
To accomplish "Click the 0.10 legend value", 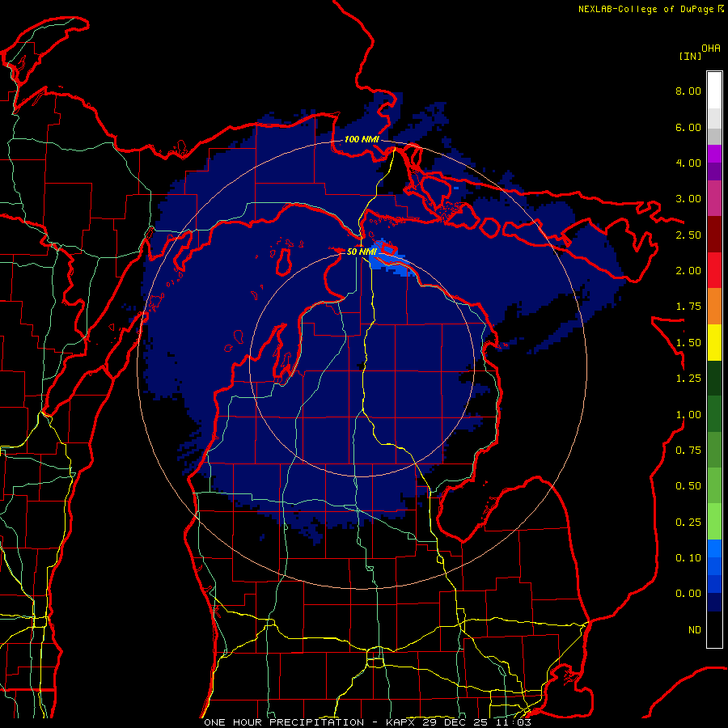I will point(688,558).
